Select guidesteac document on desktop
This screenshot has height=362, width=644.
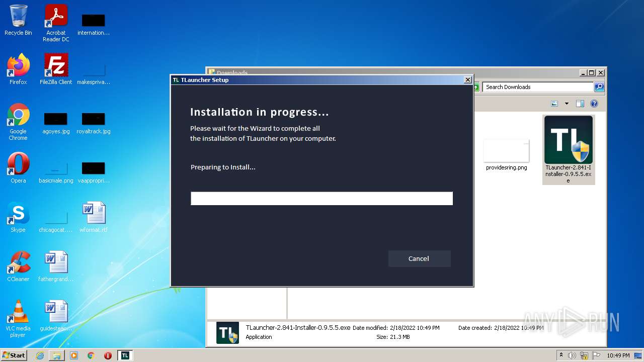click(x=56, y=316)
